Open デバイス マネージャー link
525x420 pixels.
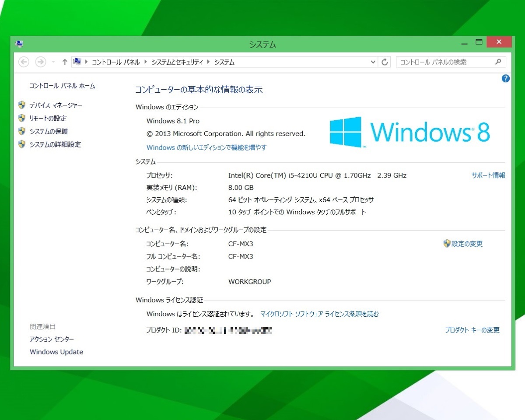56,105
